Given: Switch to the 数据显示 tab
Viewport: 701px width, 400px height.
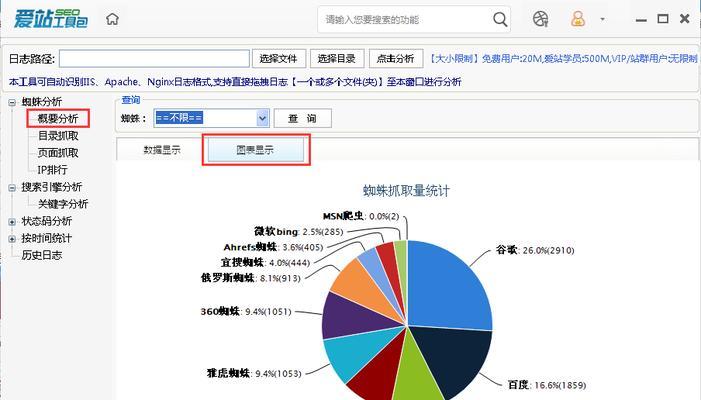Looking at the screenshot, I should (x=162, y=150).
